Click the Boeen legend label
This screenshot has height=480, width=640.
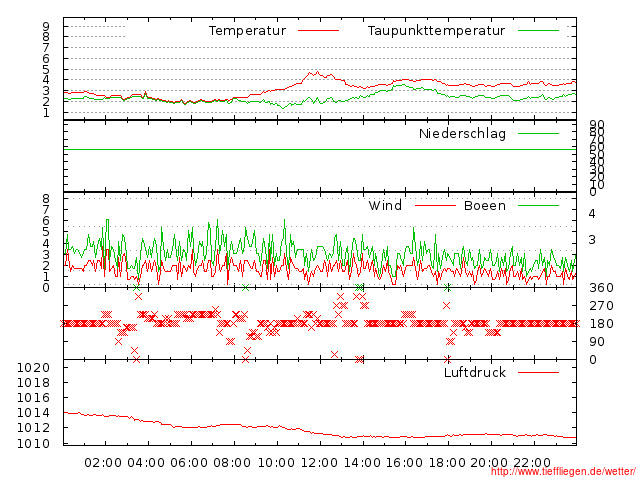[x=485, y=206]
